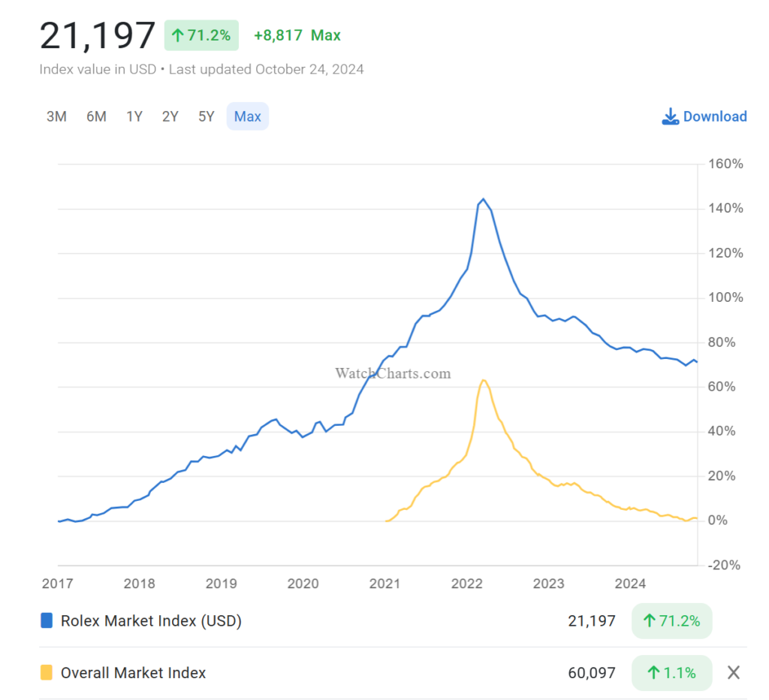The width and height of the screenshot is (769, 700).
Task: Click the 71.2% badge in Rolex row
Action: click(672, 621)
